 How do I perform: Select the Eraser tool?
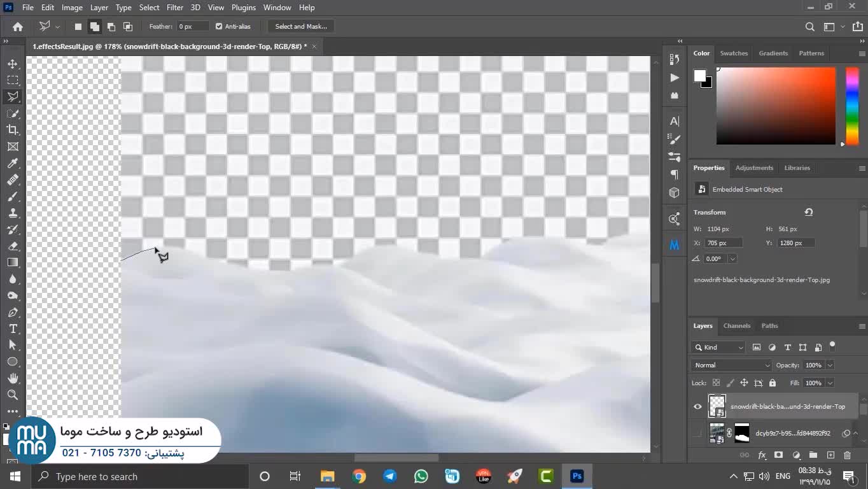point(13,246)
